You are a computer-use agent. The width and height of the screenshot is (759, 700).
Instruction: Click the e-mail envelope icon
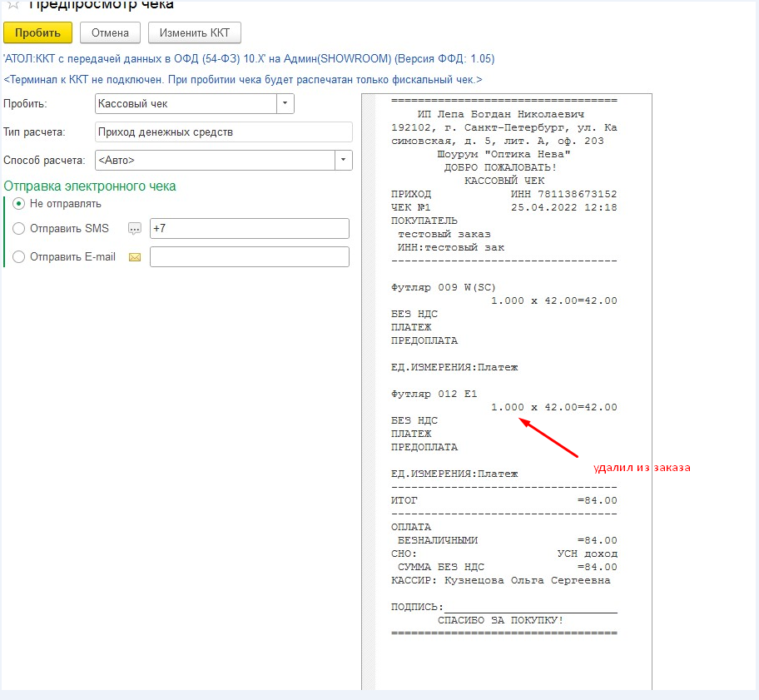click(135, 257)
